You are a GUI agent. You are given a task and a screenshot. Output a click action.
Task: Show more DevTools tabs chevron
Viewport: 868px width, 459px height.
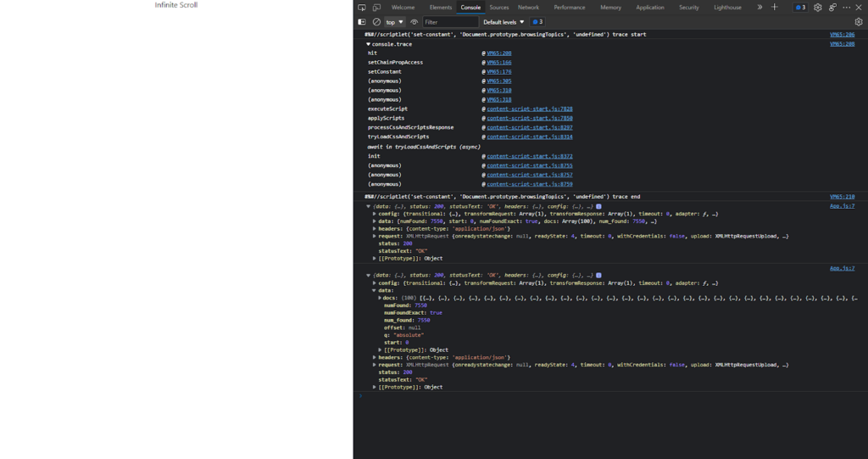(x=759, y=7)
